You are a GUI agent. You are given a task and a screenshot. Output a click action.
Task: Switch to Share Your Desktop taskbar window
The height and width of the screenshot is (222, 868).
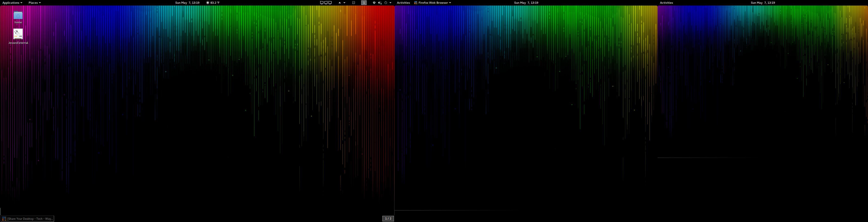click(x=27, y=219)
